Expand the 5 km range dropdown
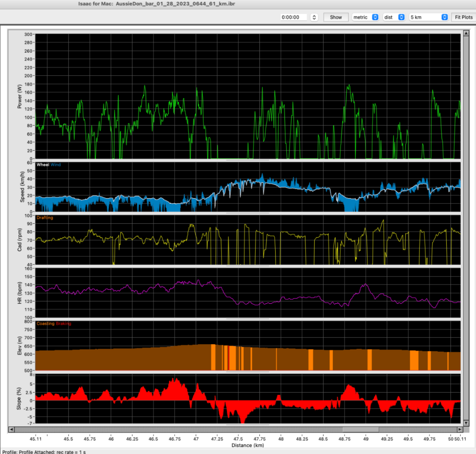476x454 pixels. pos(428,17)
